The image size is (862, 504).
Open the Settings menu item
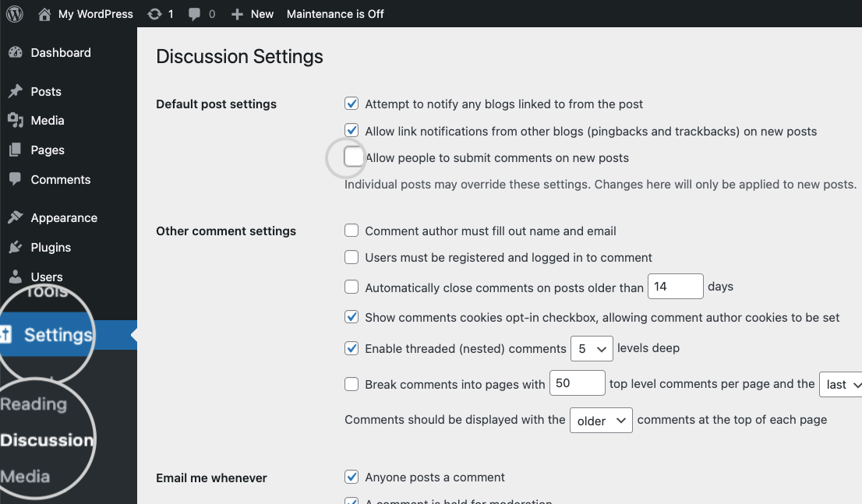pyautogui.click(x=58, y=335)
